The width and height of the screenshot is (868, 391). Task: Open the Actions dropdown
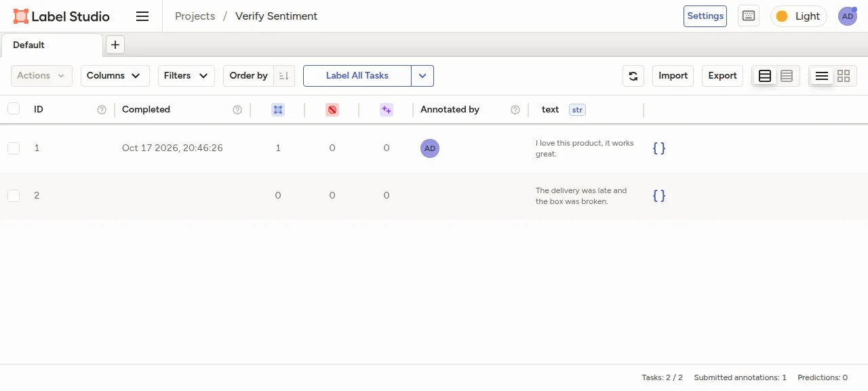tap(41, 76)
